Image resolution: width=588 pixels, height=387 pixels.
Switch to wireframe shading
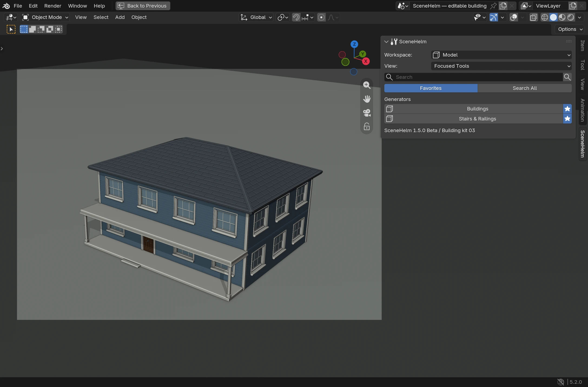tap(544, 17)
